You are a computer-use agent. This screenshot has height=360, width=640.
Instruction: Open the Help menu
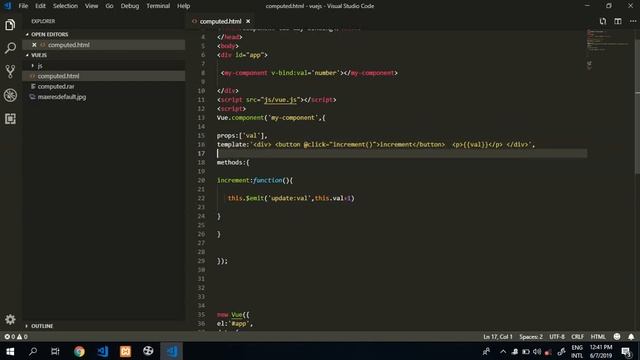[x=183, y=6]
